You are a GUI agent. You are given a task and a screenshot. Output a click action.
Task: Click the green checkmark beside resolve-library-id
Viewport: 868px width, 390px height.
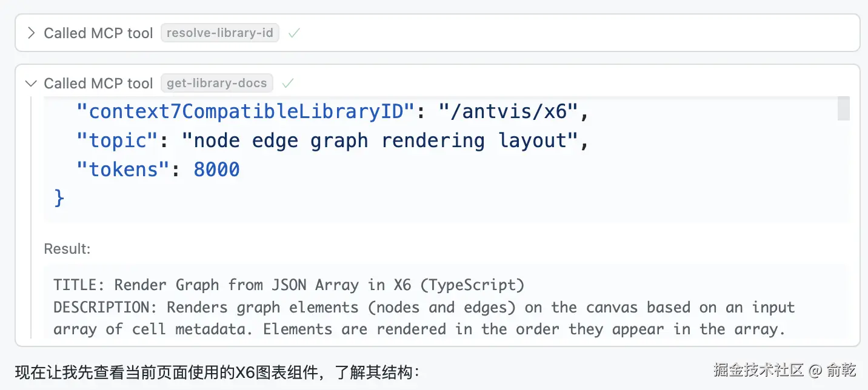coord(294,33)
